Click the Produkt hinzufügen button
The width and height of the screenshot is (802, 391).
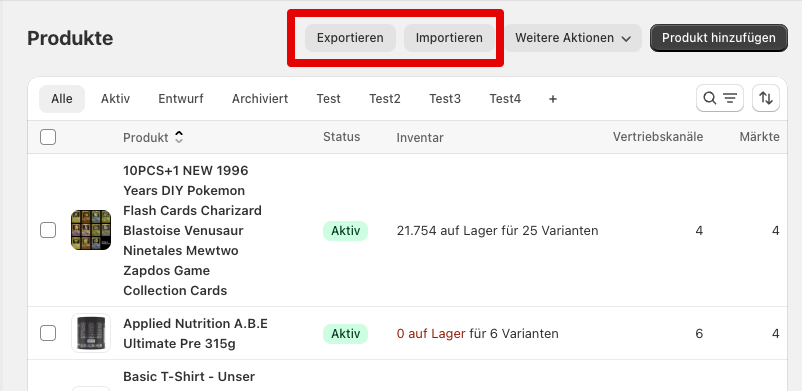click(719, 38)
